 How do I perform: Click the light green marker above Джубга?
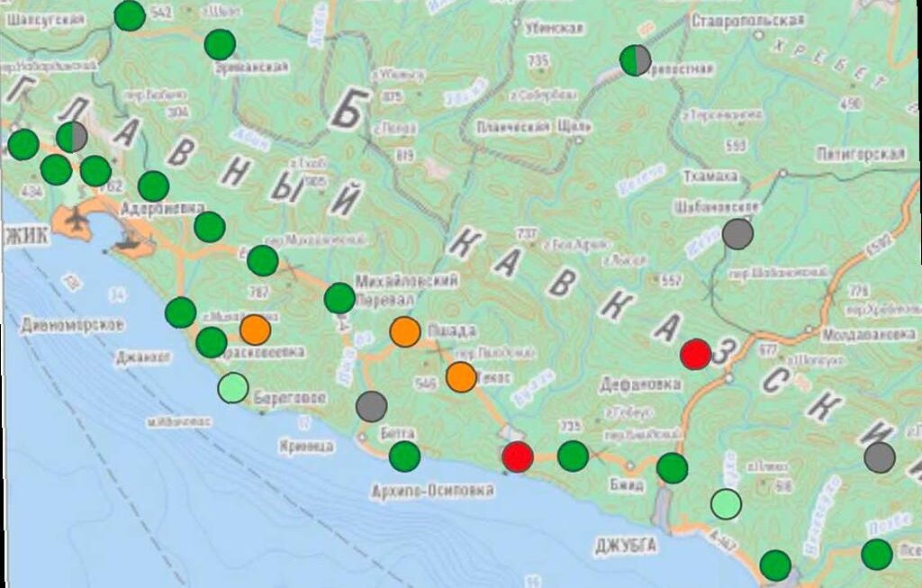(x=726, y=503)
